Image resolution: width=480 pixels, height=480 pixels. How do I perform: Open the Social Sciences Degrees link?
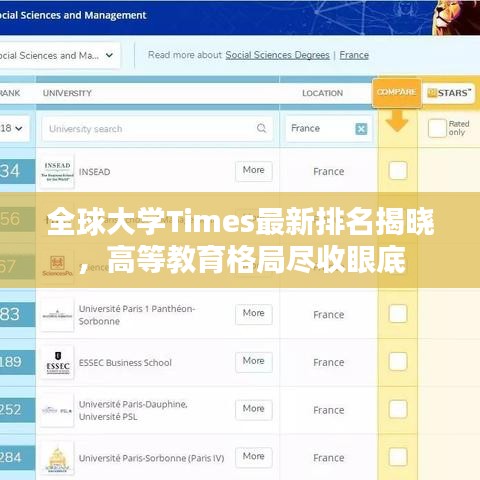pos(277,55)
